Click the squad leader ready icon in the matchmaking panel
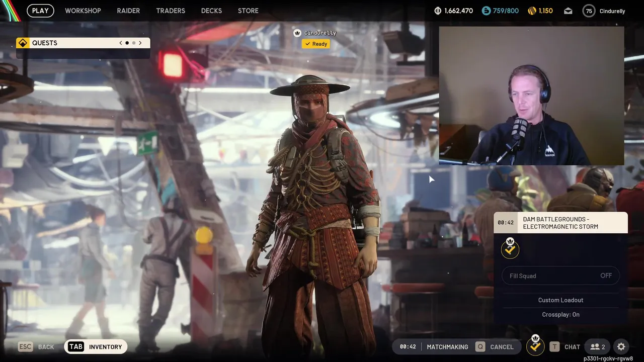This screenshot has height=362, width=644. (510, 248)
